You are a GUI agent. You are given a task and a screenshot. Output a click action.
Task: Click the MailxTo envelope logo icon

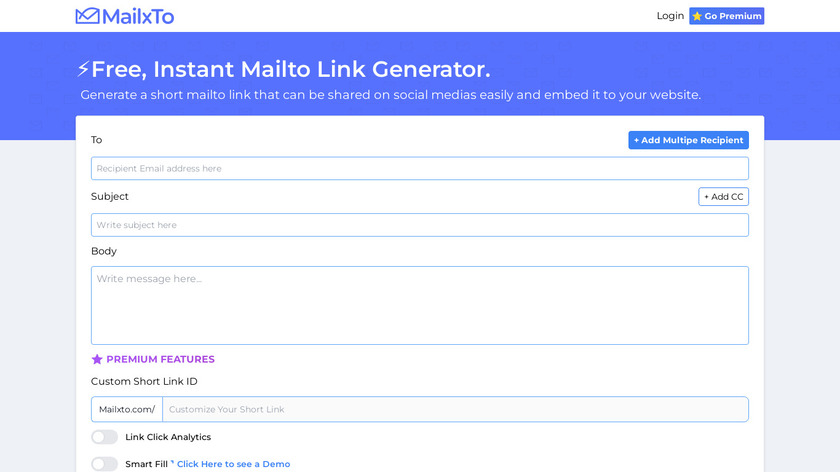(x=87, y=16)
